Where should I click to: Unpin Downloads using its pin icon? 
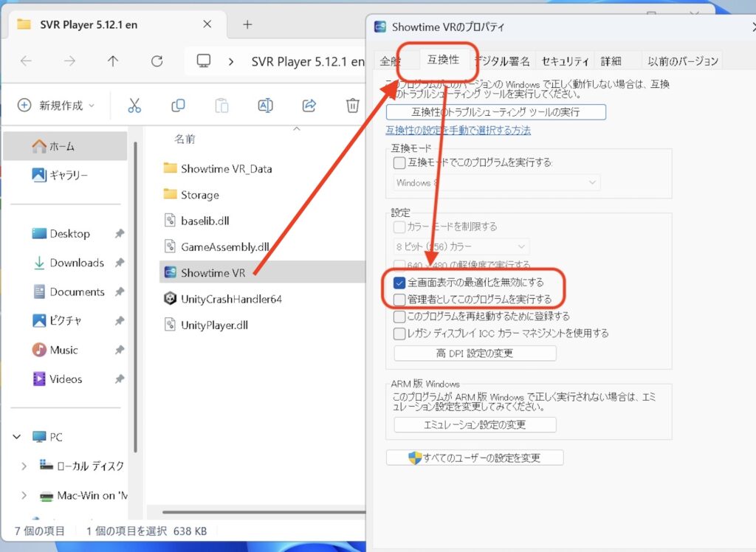point(120,263)
